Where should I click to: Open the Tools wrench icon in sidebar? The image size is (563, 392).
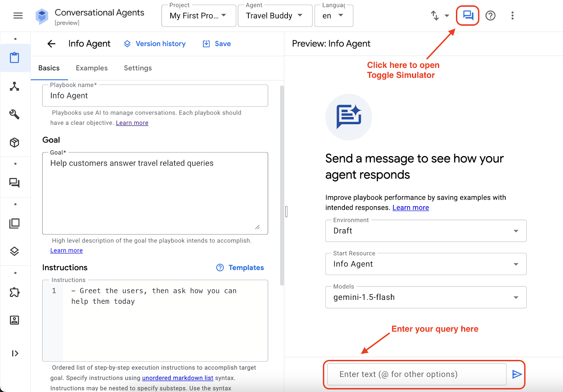[14, 114]
